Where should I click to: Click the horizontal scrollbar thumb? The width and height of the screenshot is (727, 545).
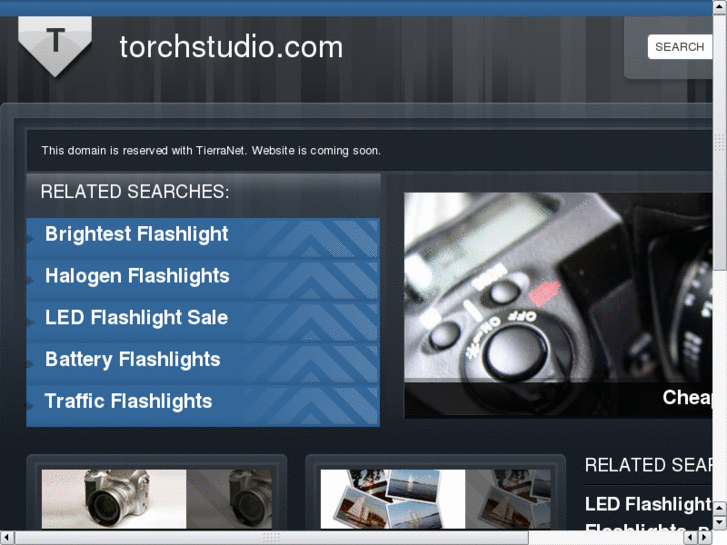[x=271, y=538]
